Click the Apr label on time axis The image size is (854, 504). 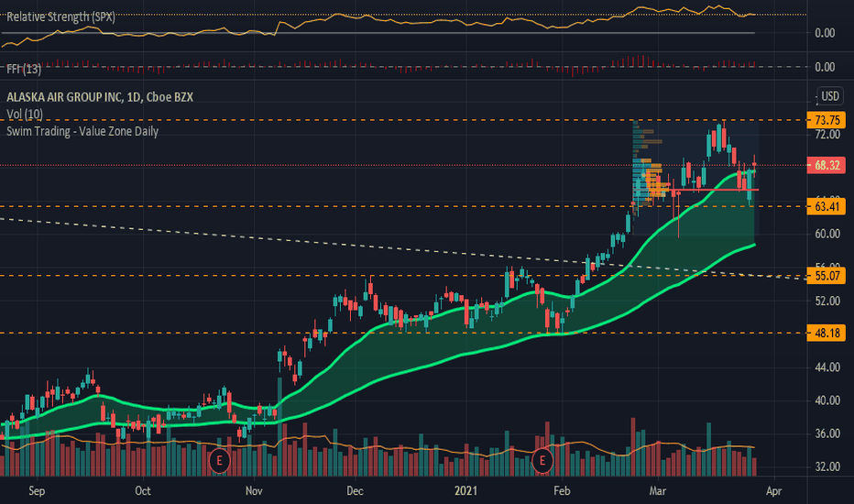pos(773,491)
